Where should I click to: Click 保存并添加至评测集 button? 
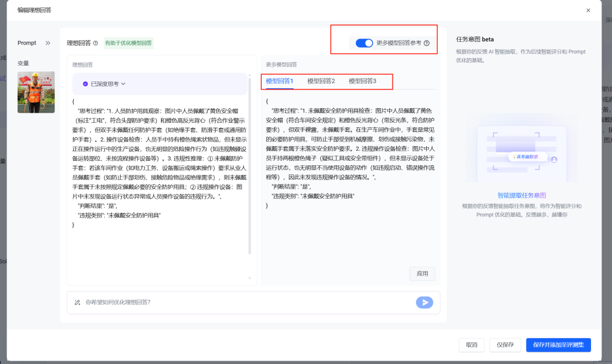[x=558, y=345]
